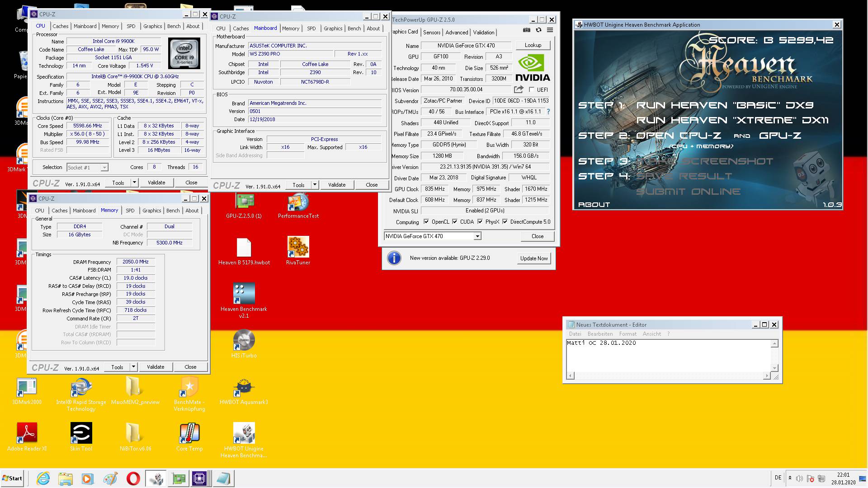The width and height of the screenshot is (868, 488).
Task: Show hidden system tray icons
Action: pyautogui.click(x=790, y=478)
